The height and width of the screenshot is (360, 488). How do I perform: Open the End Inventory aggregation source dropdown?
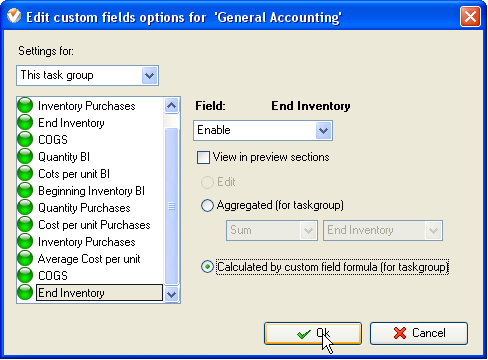[383, 230]
